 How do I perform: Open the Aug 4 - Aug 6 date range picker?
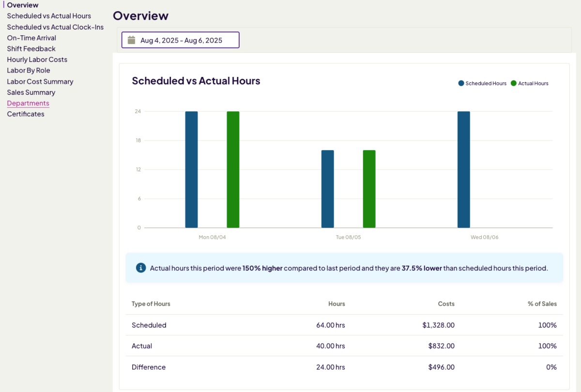coord(180,40)
